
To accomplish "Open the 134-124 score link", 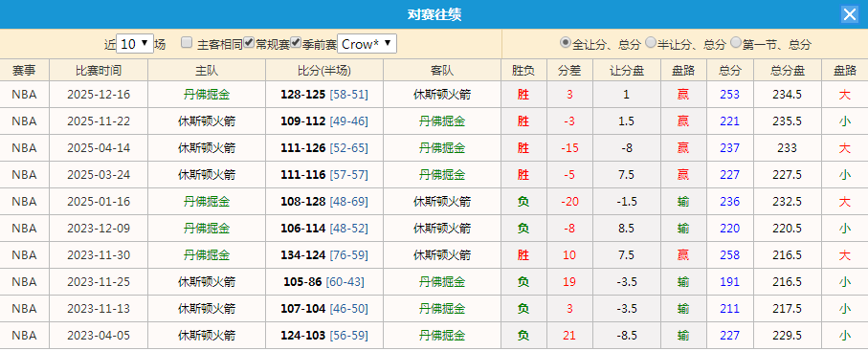I will pyautogui.click(x=302, y=255).
